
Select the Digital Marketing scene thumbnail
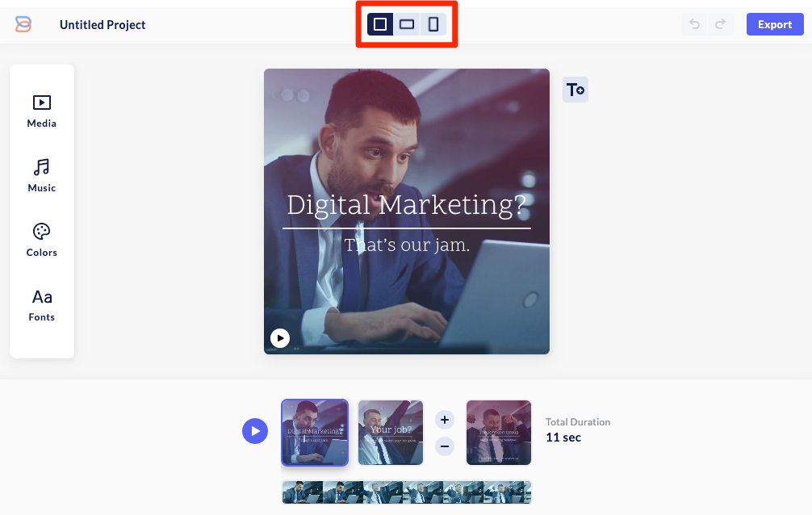pyautogui.click(x=315, y=432)
